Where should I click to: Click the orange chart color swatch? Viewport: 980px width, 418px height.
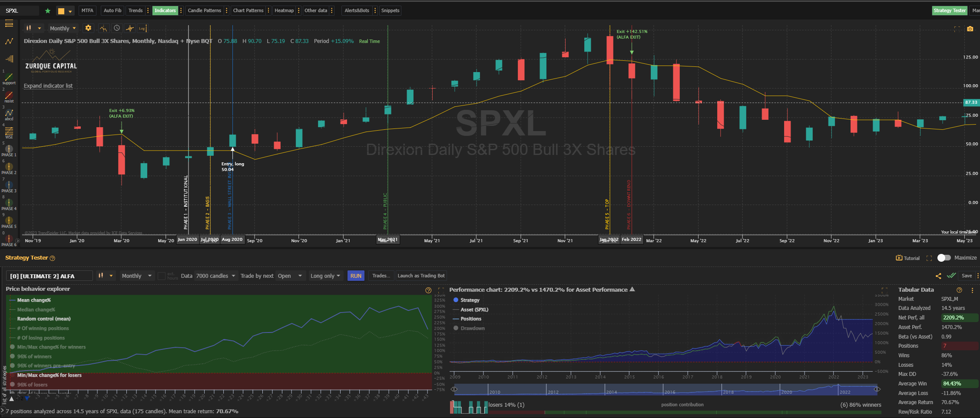coord(61,11)
